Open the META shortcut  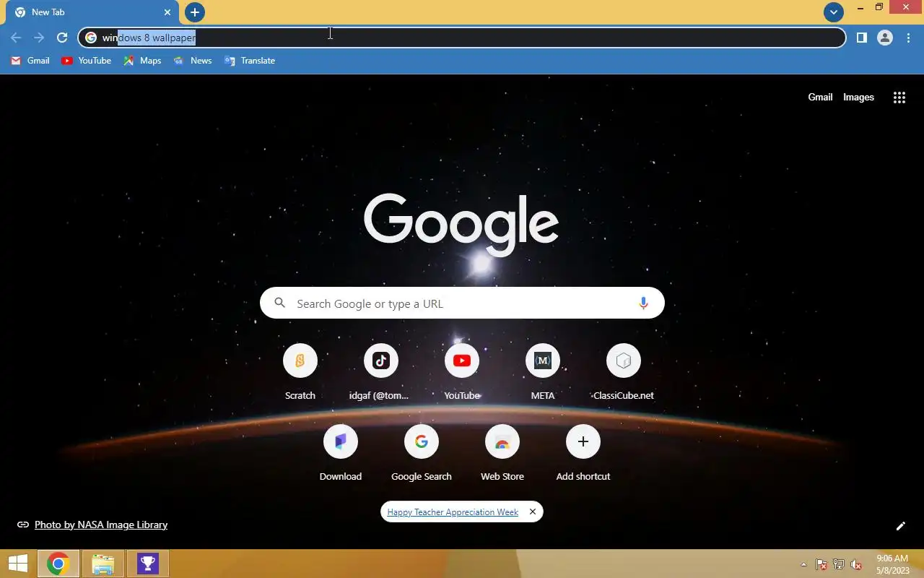pyautogui.click(x=543, y=372)
